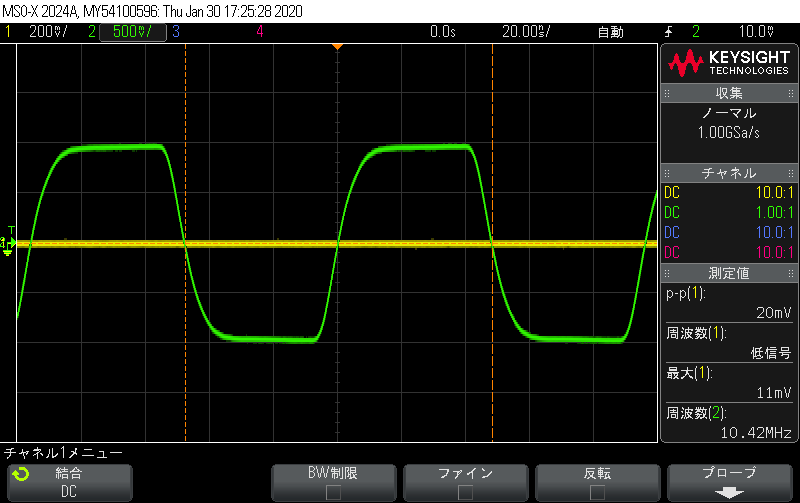Click the green rotary icon on 結合 softkey

click(20, 474)
